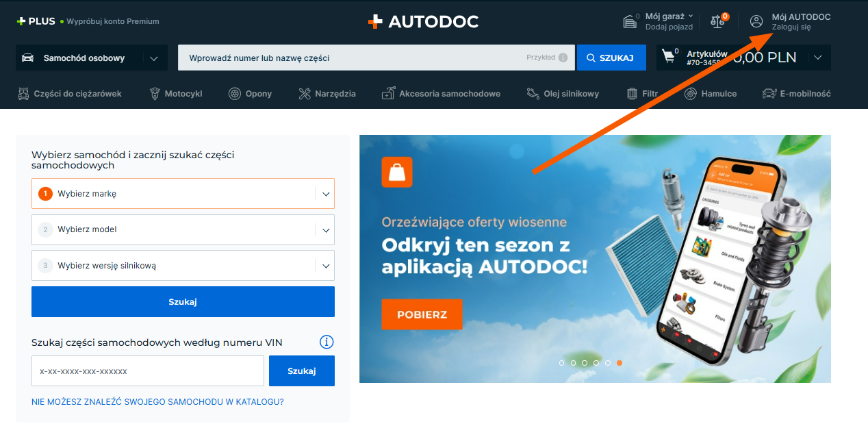Click the car accessories icon

pyautogui.click(x=389, y=93)
